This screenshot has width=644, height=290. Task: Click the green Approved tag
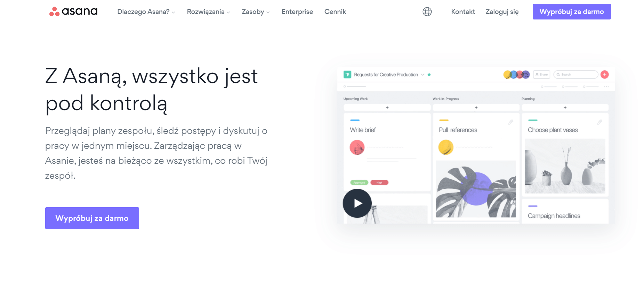pyautogui.click(x=359, y=183)
